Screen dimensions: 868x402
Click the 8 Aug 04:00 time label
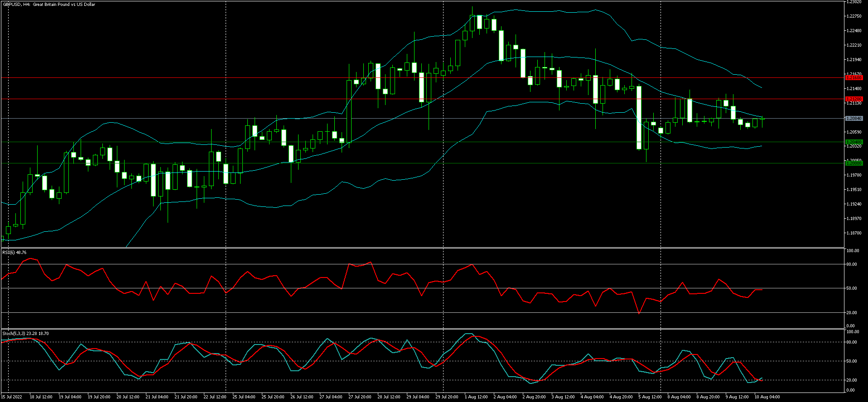click(x=679, y=397)
